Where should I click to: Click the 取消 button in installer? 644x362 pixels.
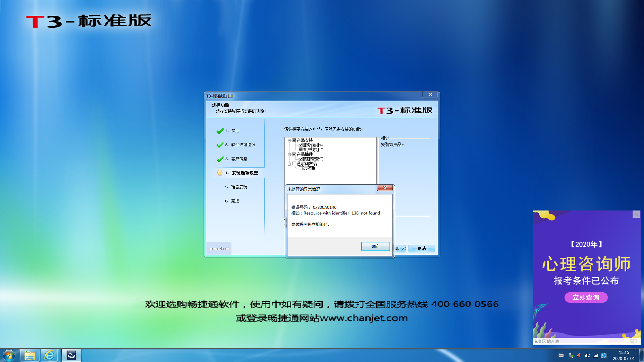(422, 249)
